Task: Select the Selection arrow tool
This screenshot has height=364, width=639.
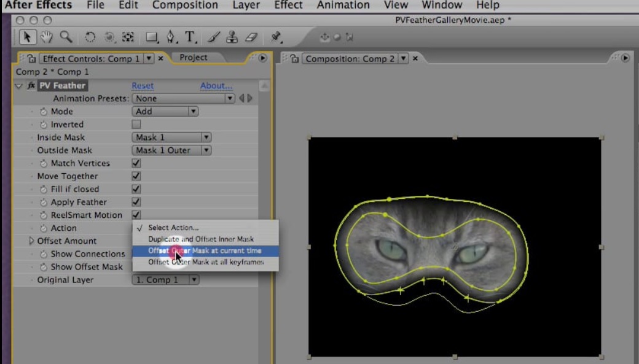Action: [x=27, y=37]
